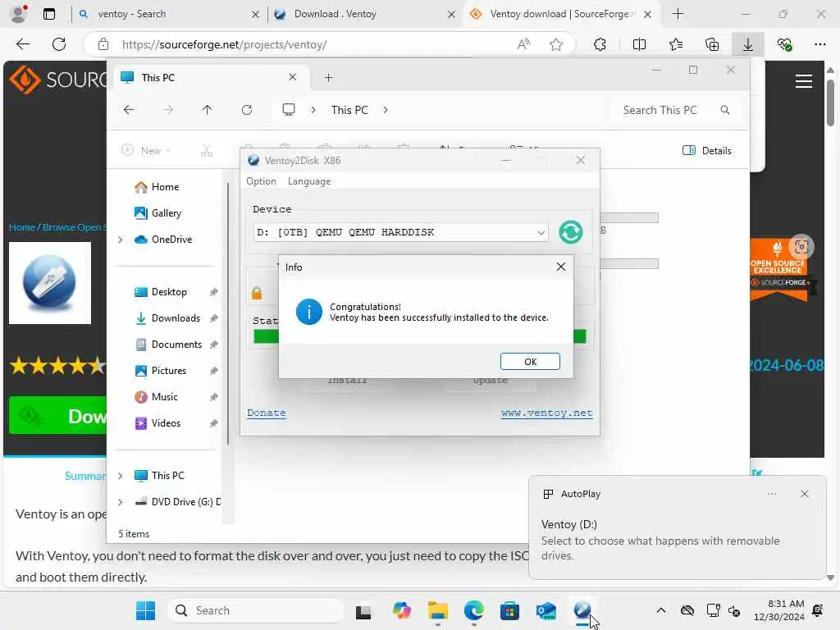Switch to the Download . Ventoy browser tab
Image resolution: width=840 pixels, height=630 pixels.
coord(364,14)
